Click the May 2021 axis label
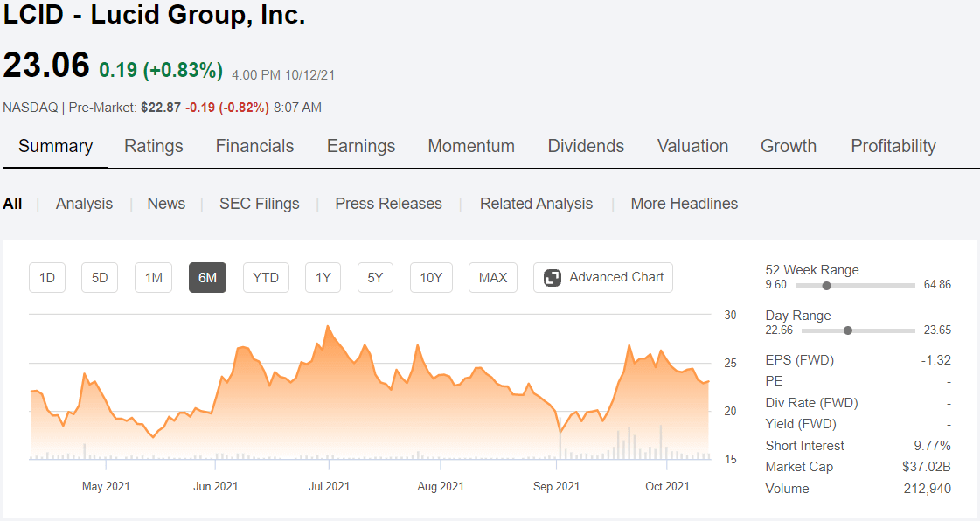This screenshot has width=980, height=521. pyautogui.click(x=106, y=486)
